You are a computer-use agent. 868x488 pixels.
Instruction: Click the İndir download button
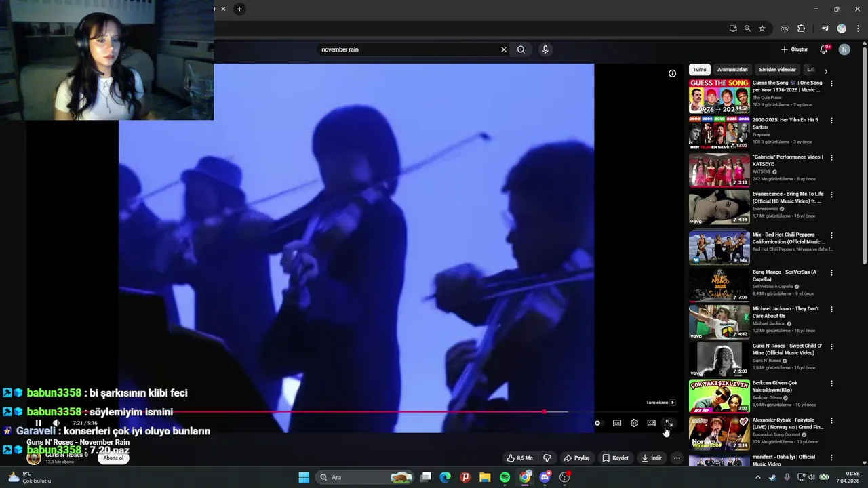(x=652, y=458)
